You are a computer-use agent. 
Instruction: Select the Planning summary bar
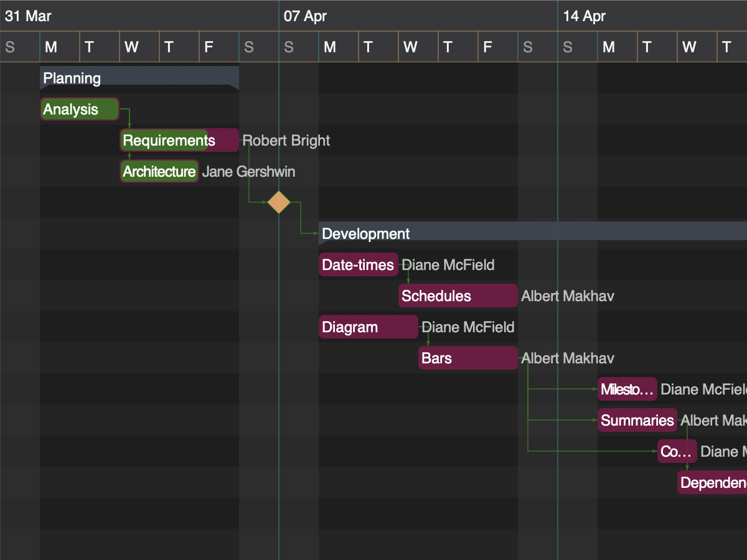pyautogui.click(x=139, y=78)
